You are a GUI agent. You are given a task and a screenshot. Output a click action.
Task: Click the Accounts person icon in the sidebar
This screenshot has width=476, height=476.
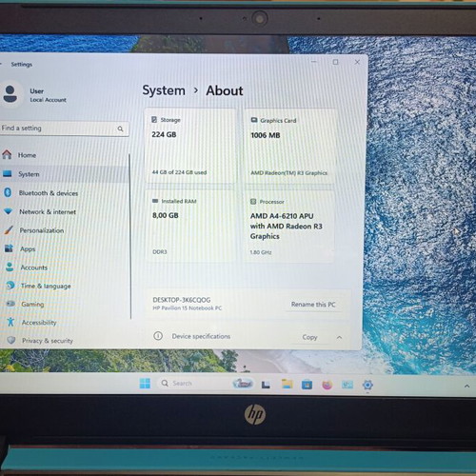(10, 268)
